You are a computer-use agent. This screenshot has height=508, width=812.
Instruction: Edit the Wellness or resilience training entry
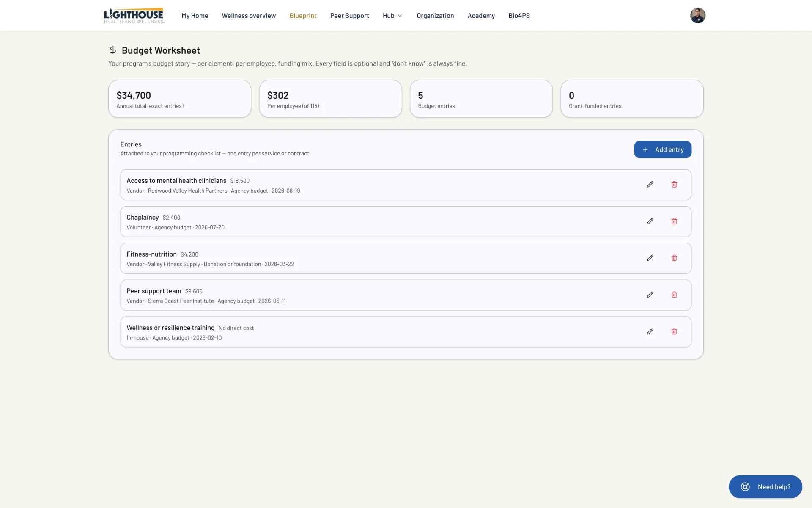click(x=650, y=331)
